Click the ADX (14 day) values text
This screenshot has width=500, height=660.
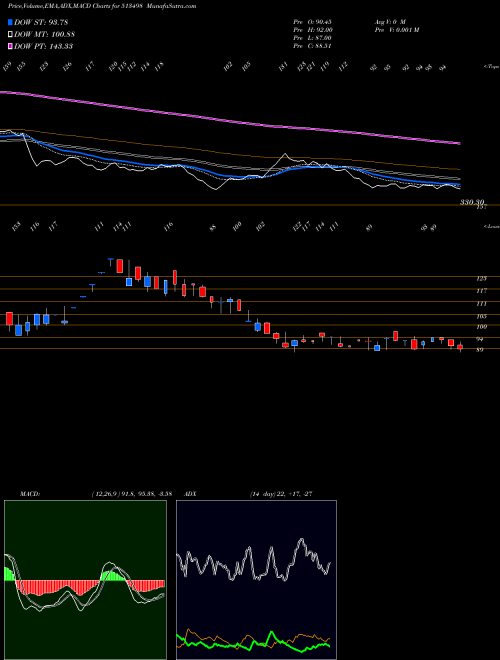(x=281, y=494)
